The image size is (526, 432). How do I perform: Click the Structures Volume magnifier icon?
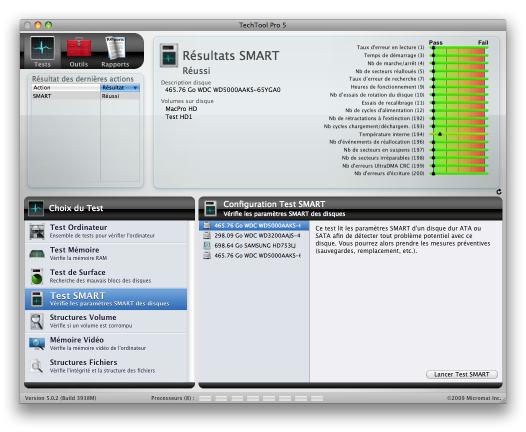(37, 321)
